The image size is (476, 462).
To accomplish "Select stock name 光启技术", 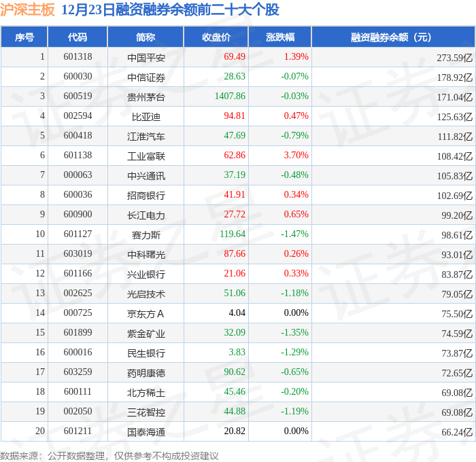I will [x=146, y=294].
